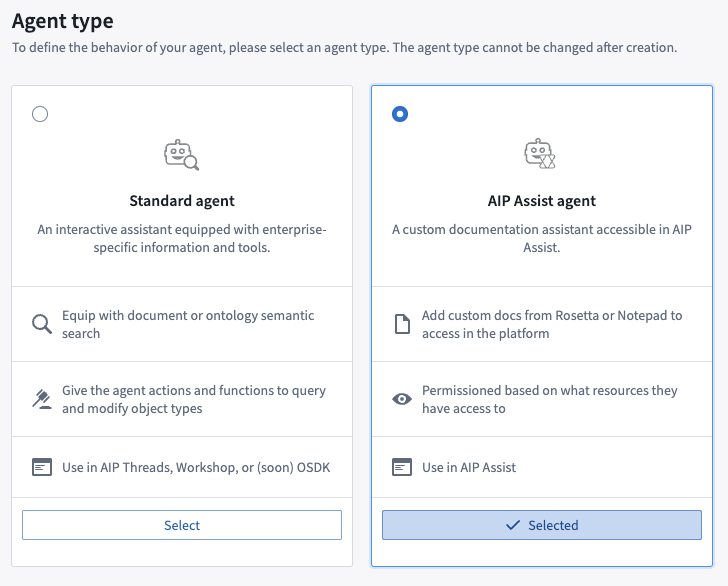This screenshot has height=586, width=728.
Task: Click the gavel actions and functions icon
Action: 42,399
